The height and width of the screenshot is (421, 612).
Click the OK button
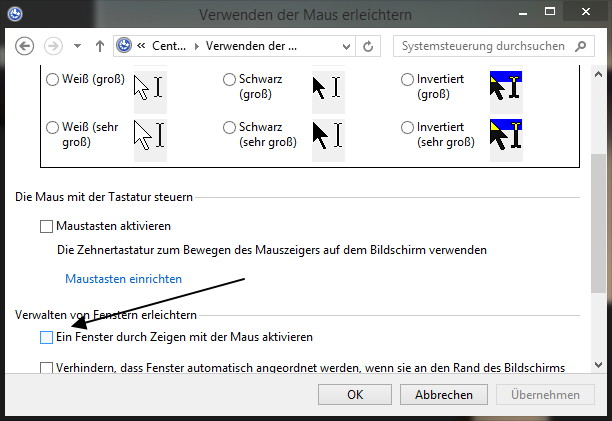click(x=355, y=395)
